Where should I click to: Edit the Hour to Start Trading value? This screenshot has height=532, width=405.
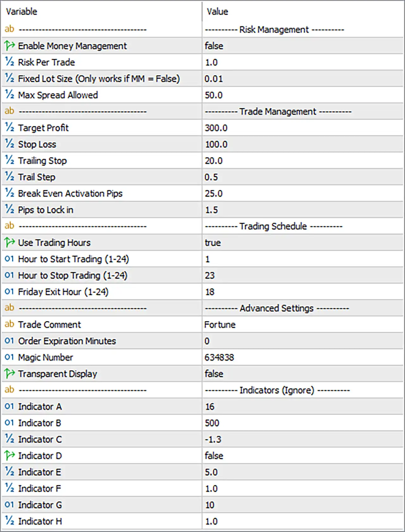(x=207, y=259)
